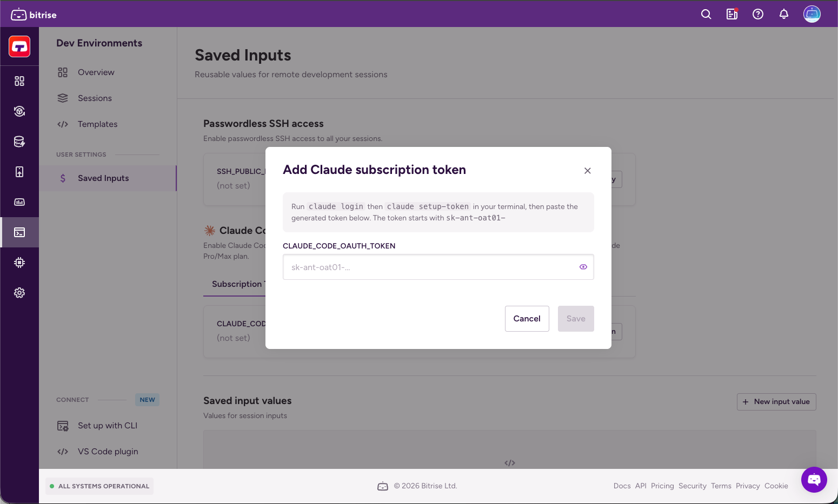Viewport: 838px width, 504px height.
Task: Open the CPU chip icon in left rail
Action: 19,263
